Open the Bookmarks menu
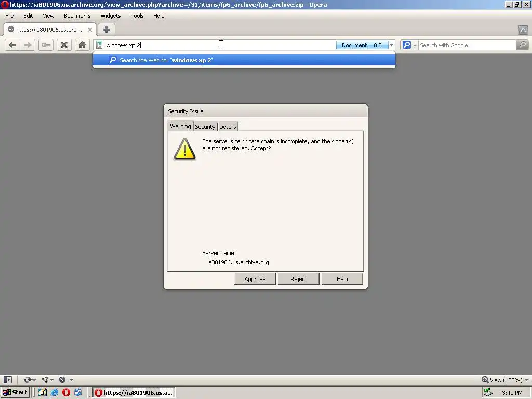The image size is (532, 399). point(77,16)
